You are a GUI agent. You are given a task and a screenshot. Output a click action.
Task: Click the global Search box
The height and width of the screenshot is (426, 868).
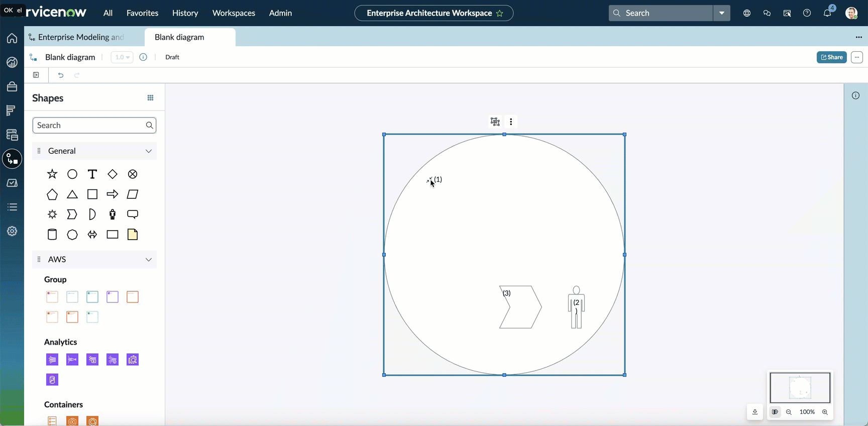click(661, 13)
